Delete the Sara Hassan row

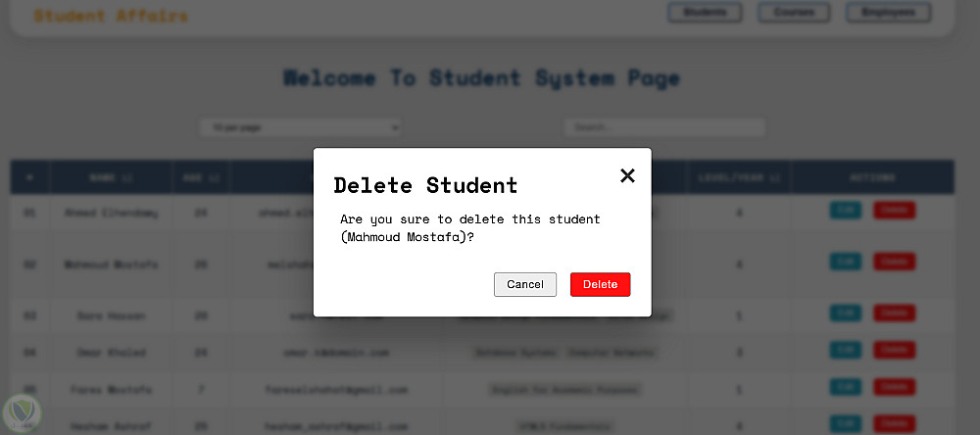894,313
